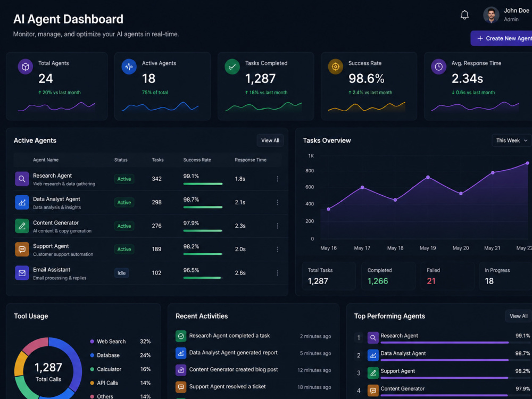Click the Total Agents cube icon
This screenshot has height=399, width=532.
coord(26,67)
